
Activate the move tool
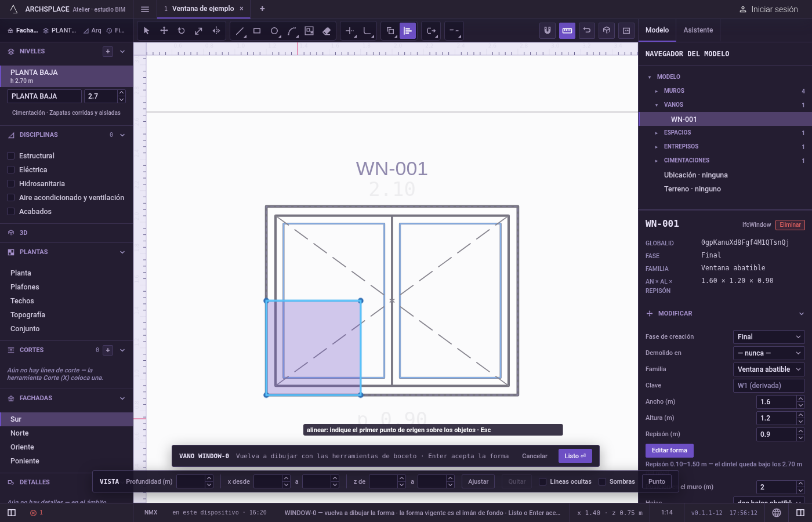[164, 31]
